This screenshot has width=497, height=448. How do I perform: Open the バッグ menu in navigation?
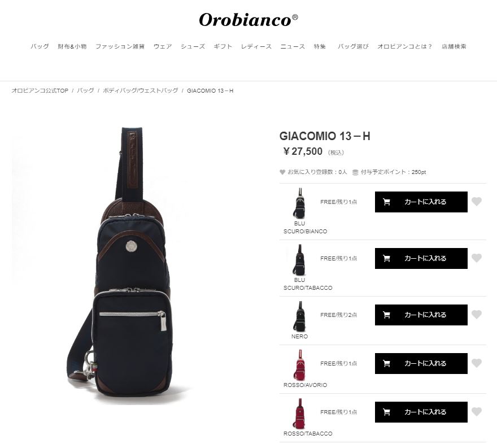click(x=40, y=46)
